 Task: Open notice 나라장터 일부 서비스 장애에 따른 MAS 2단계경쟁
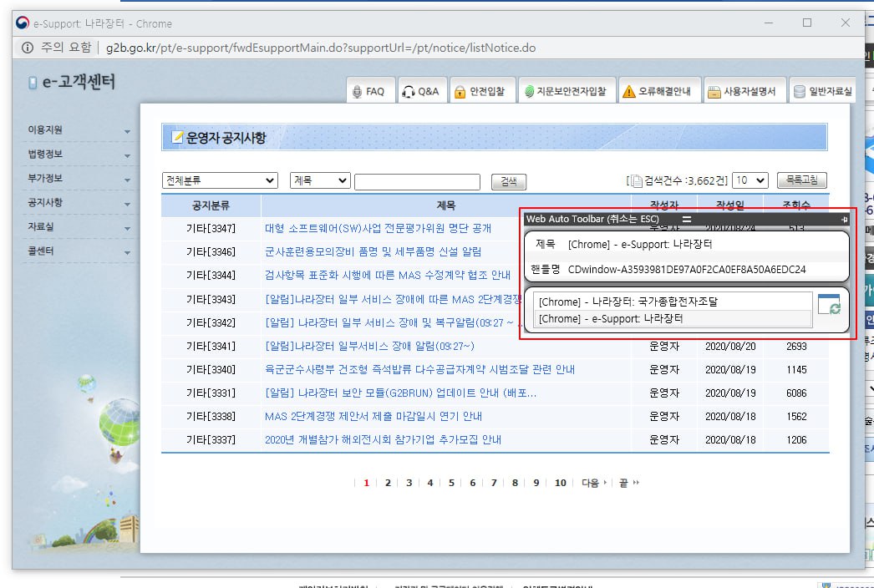pos(393,300)
